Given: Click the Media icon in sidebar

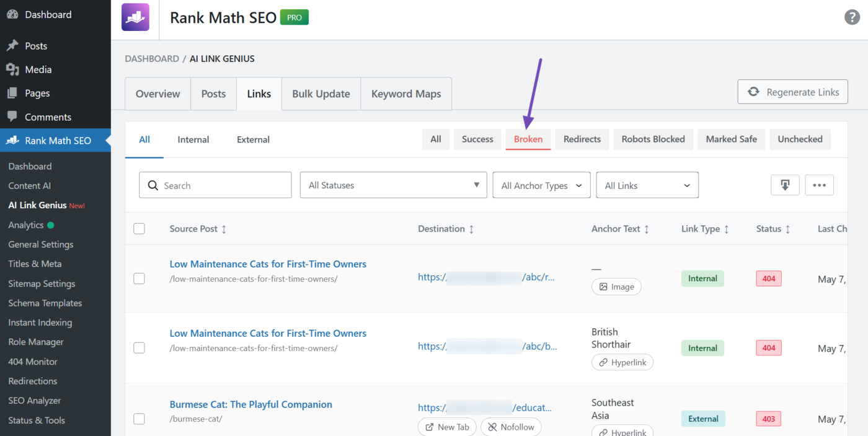Looking at the screenshot, I should point(12,69).
